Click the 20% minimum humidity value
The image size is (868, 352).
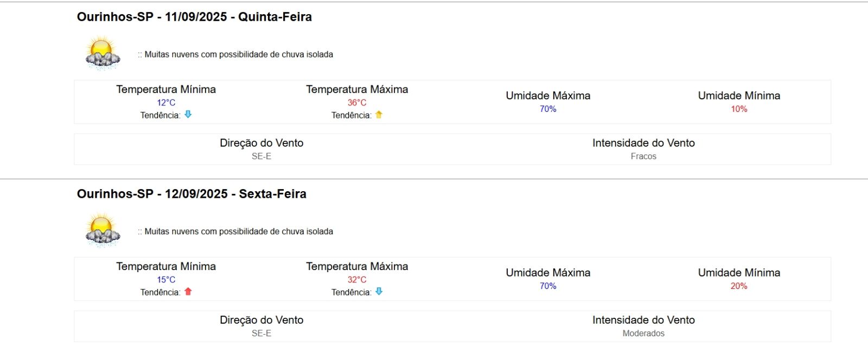tap(739, 286)
